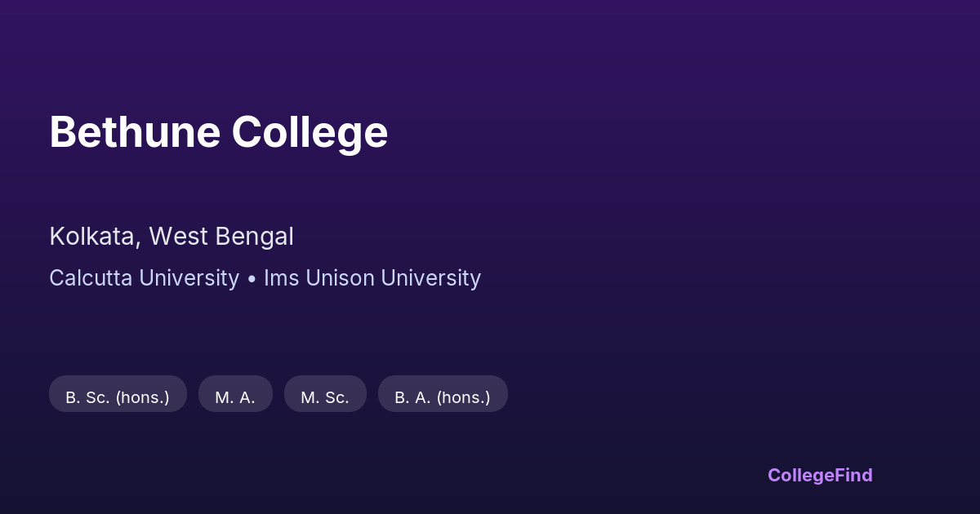
Task: Click the (hons.) text in B. A. tag
Action: click(464, 397)
